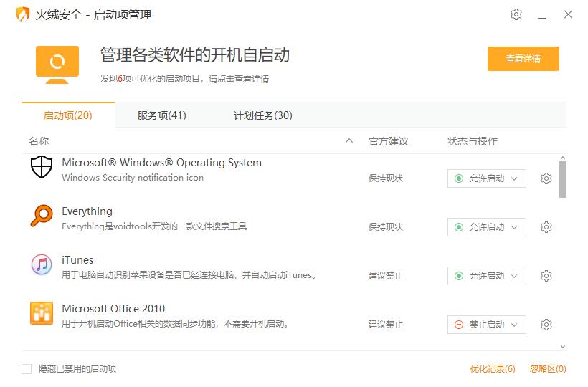Click the Huorong flame logo icon
The width and height of the screenshot is (588, 387).
pos(23,14)
